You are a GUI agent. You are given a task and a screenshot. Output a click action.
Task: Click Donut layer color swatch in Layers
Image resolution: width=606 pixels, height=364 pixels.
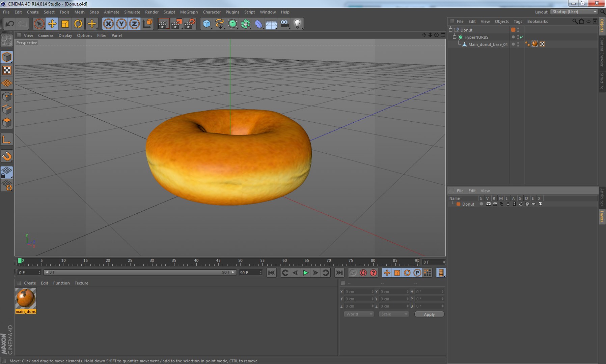[x=458, y=204]
